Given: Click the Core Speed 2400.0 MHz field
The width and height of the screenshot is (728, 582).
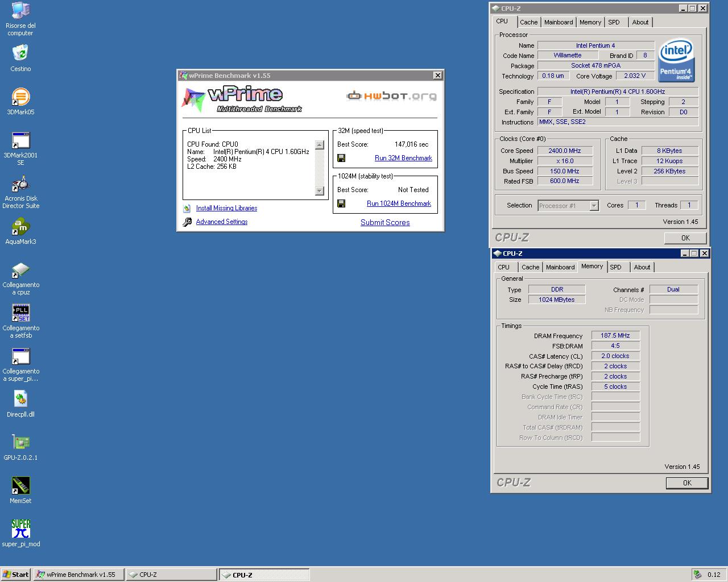Looking at the screenshot, I should (x=564, y=151).
